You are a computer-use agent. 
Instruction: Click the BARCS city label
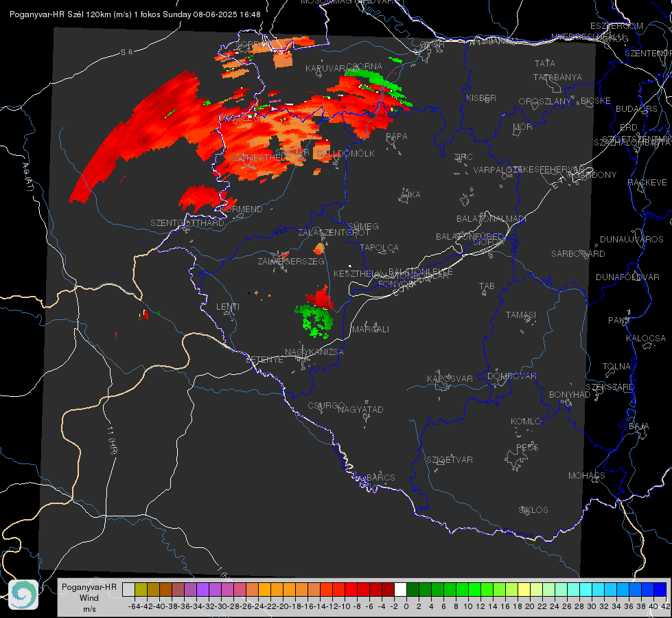coord(380,478)
